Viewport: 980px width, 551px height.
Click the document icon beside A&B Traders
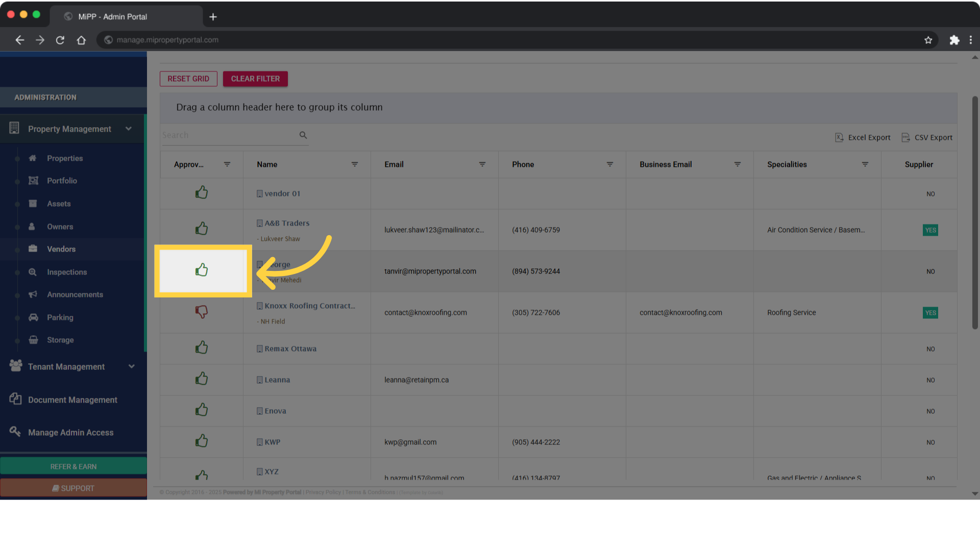tap(260, 223)
